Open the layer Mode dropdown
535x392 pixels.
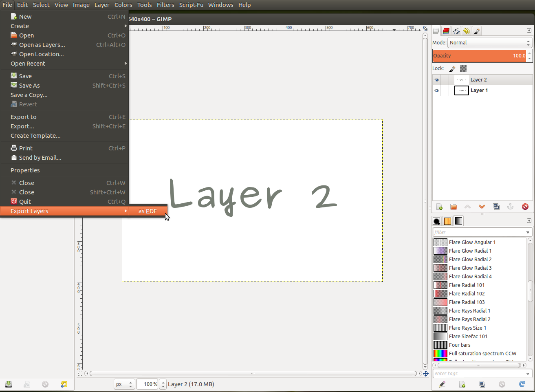pyautogui.click(x=490, y=42)
